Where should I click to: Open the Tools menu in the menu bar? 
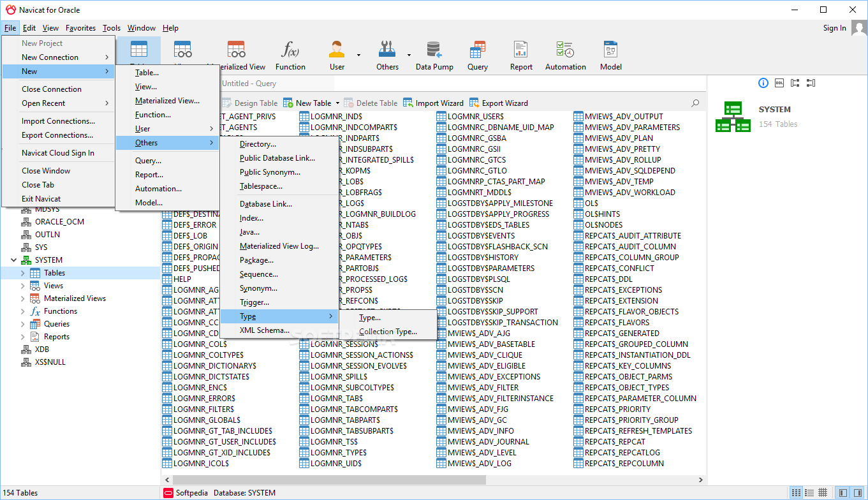pyautogui.click(x=112, y=28)
